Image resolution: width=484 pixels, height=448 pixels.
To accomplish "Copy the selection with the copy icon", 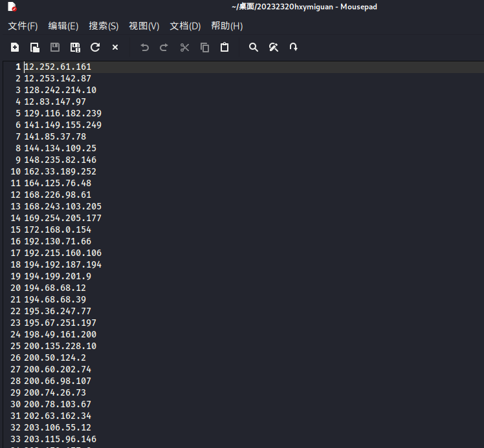I will (x=204, y=47).
